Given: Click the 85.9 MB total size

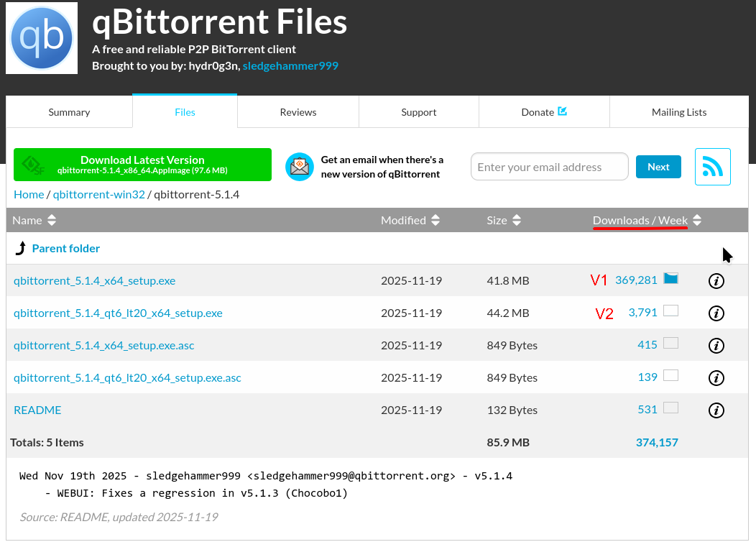Looking at the screenshot, I should click(x=507, y=442).
